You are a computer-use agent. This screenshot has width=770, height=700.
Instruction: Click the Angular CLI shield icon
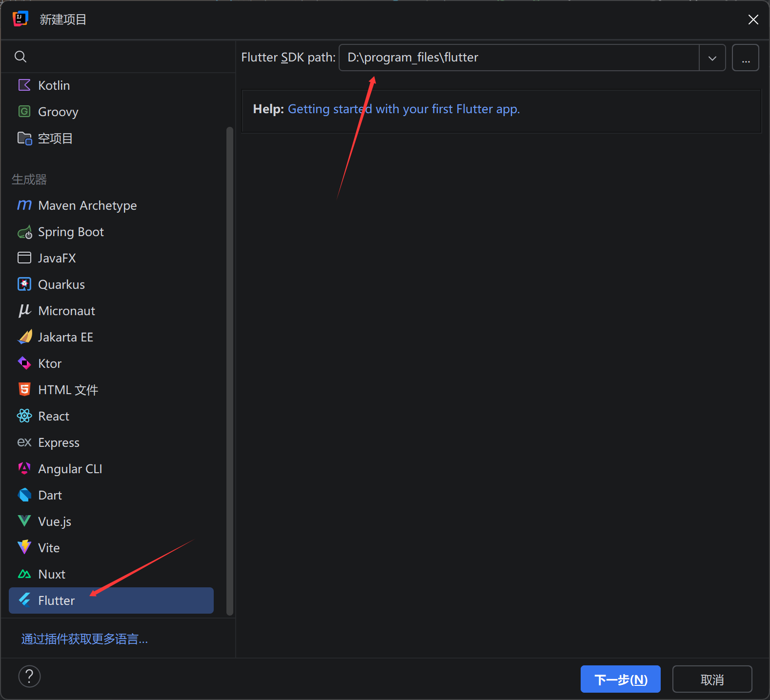(24, 469)
